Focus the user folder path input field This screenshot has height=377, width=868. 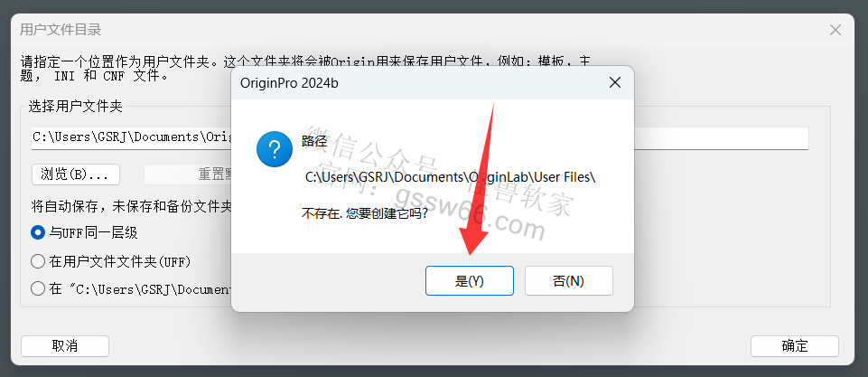coord(420,137)
